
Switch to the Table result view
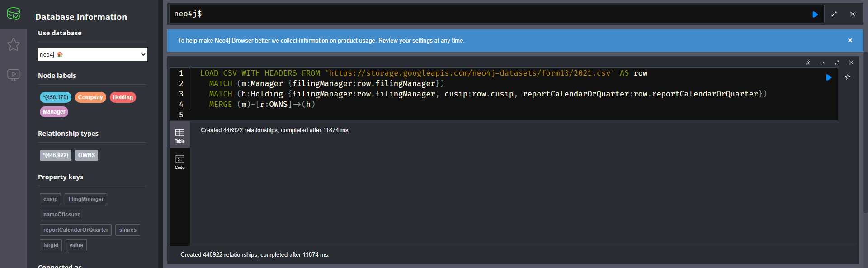(x=179, y=135)
